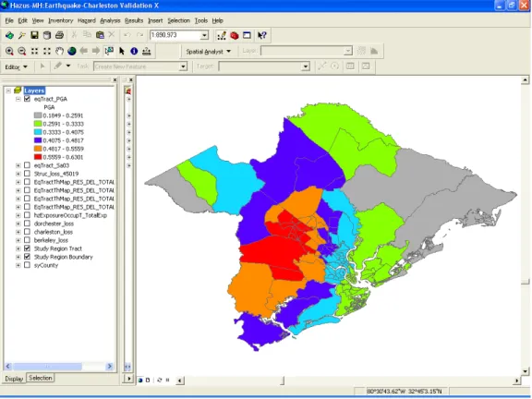
Task: Click the map vertical scrollbar up arrow
Action: pyautogui.click(x=525, y=80)
